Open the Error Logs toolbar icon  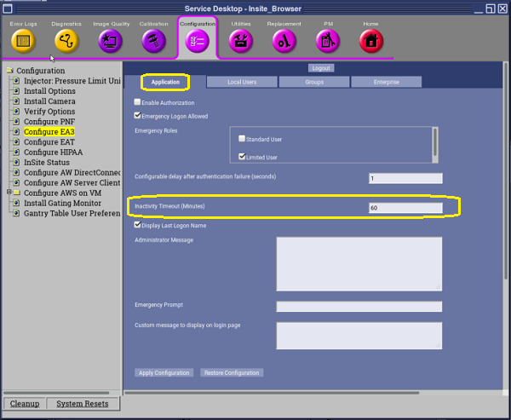pos(23,40)
